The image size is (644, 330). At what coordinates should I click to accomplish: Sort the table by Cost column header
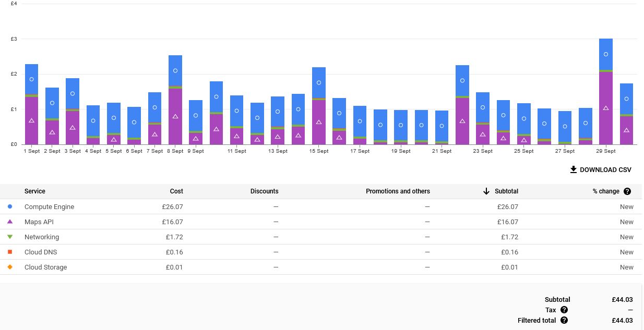(176, 191)
